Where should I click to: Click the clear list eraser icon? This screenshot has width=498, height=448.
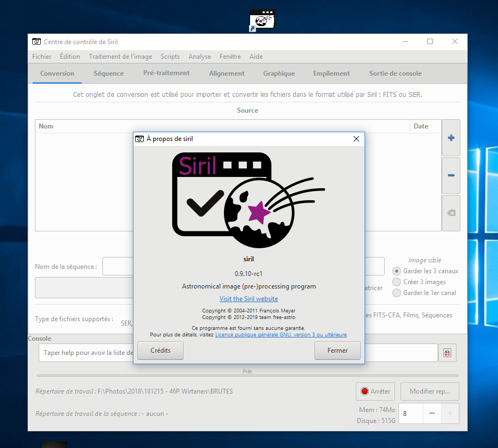pos(451,213)
